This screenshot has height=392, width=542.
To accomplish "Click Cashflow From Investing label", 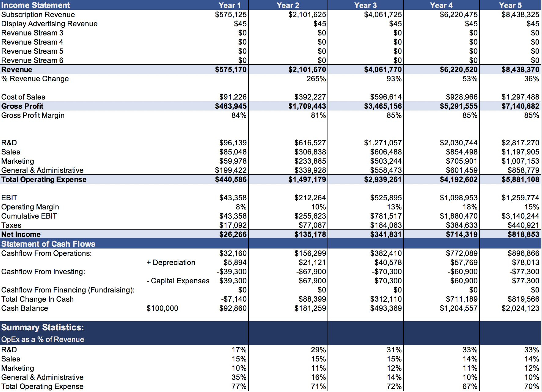I will click(x=43, y=272).
